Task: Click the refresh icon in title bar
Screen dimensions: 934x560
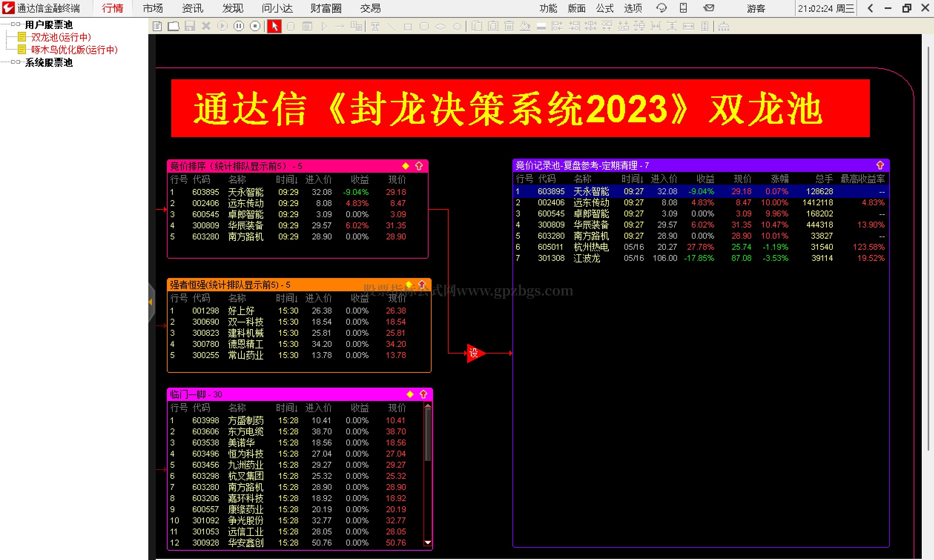Action: (661, 8)
